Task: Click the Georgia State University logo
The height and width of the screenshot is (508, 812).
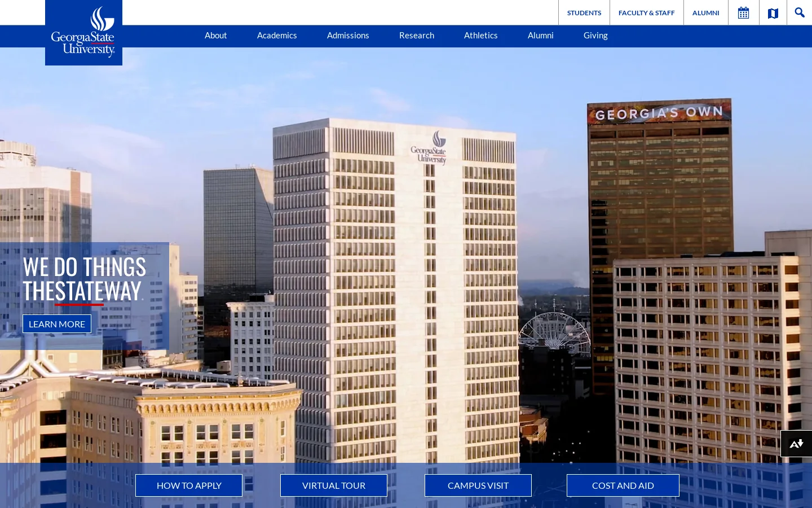Action: tap(83, 33)
